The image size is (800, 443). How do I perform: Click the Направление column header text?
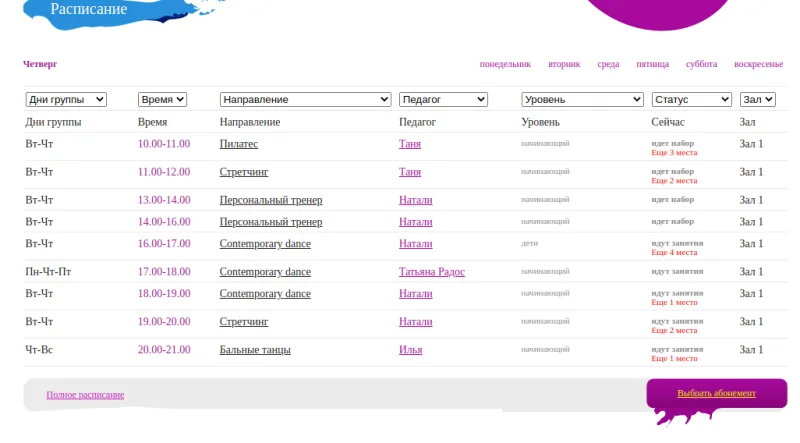[x=250, y=122]
